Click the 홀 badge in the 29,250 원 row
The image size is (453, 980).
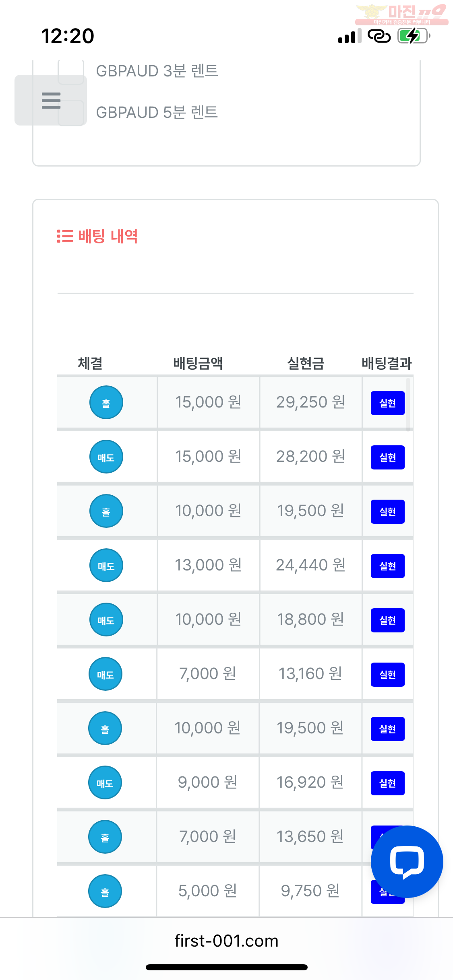[106, 402]
